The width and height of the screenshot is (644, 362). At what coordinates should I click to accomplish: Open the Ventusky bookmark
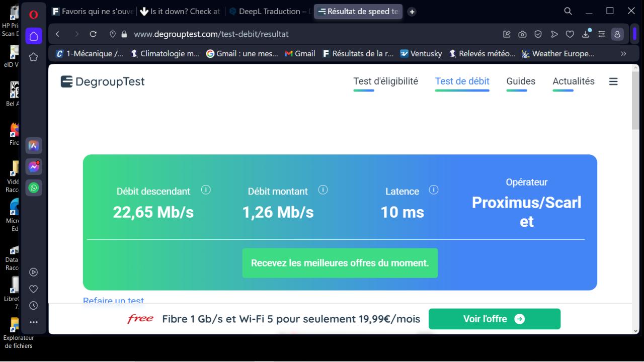421,53
